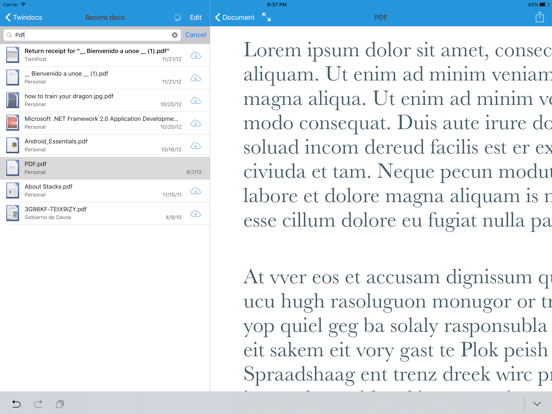Click the redo arrow in keyboard bar
Image resolution: width=552 pixels, height=414 pixels.
38,404
